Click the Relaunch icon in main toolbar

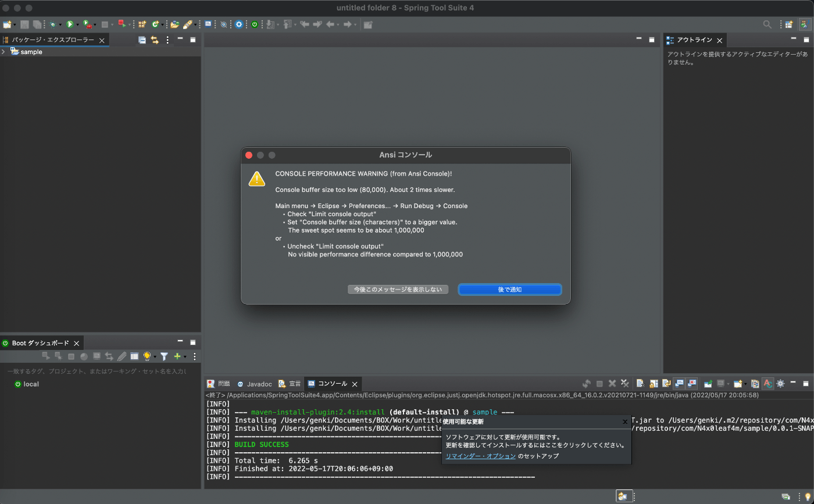pos(122,24)
